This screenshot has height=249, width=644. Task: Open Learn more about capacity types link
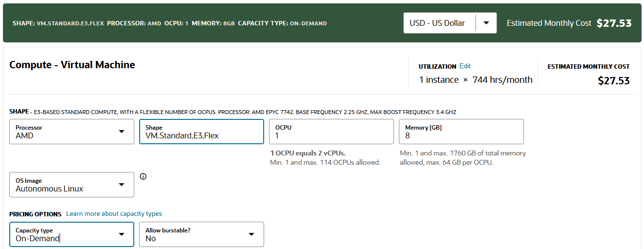114,214
